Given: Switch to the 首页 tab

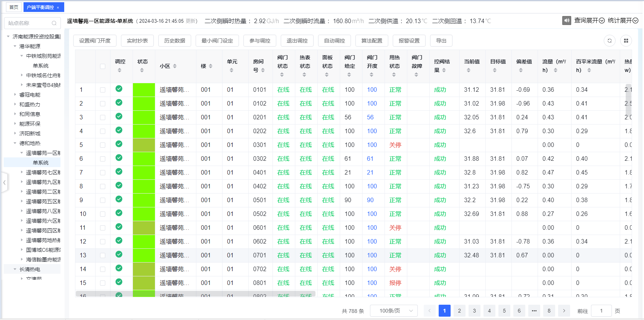Looking at the screenshot, I should click(x=14, y=7).
